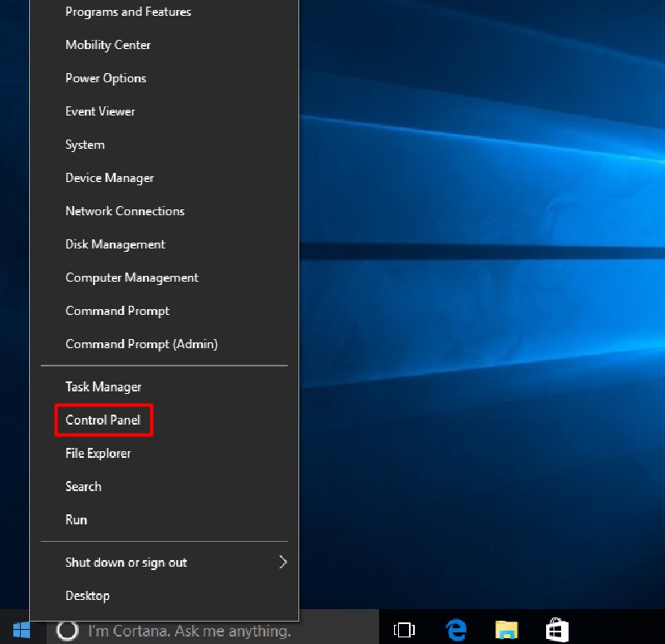Choose Programs and Features
The height and width of the screenshot is (644, 665).
128,12
